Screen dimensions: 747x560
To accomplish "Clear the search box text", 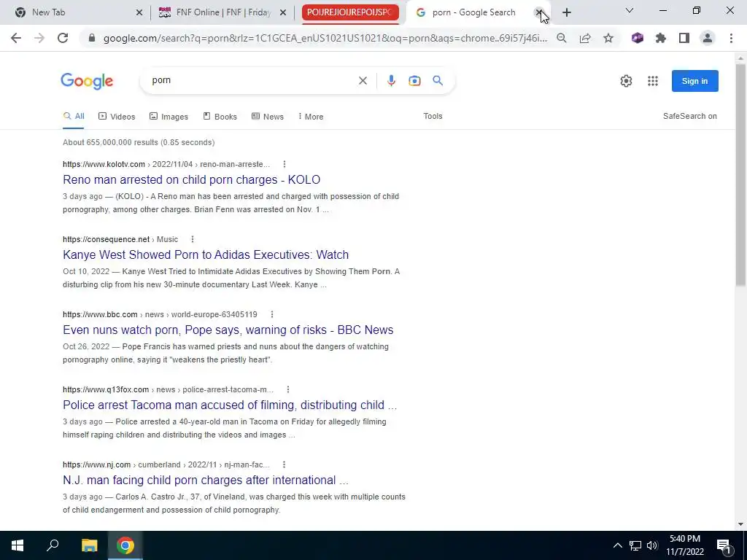I will [363, 80].
